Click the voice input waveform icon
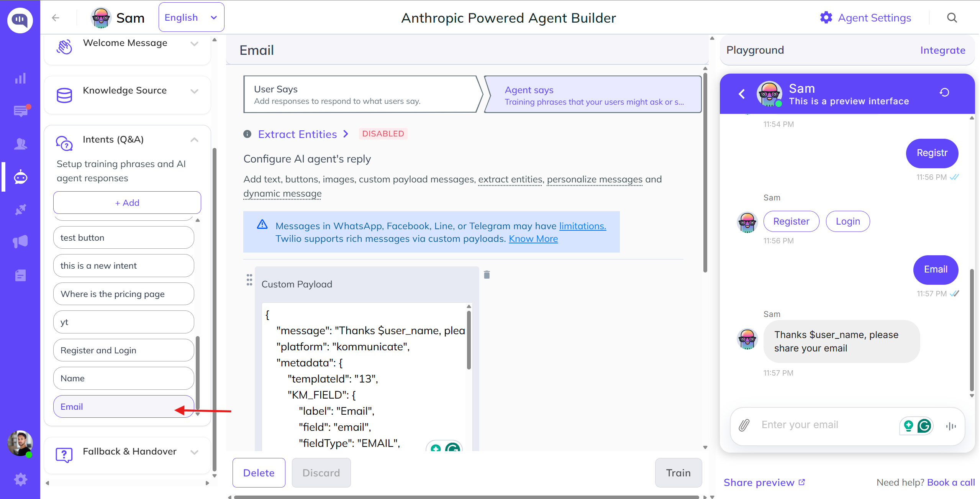Viewport: 980px width, 499px height. tap(951, 426)
